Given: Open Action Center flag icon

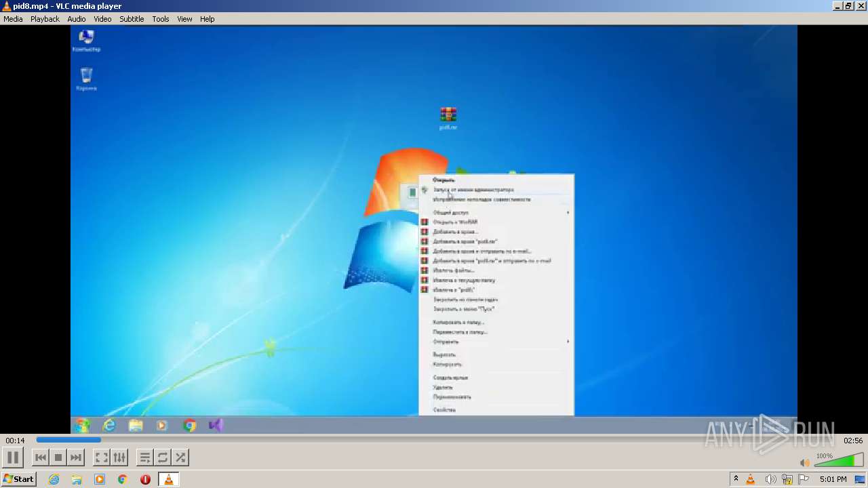Looking at the screenshot, I should tap(804, 479).
